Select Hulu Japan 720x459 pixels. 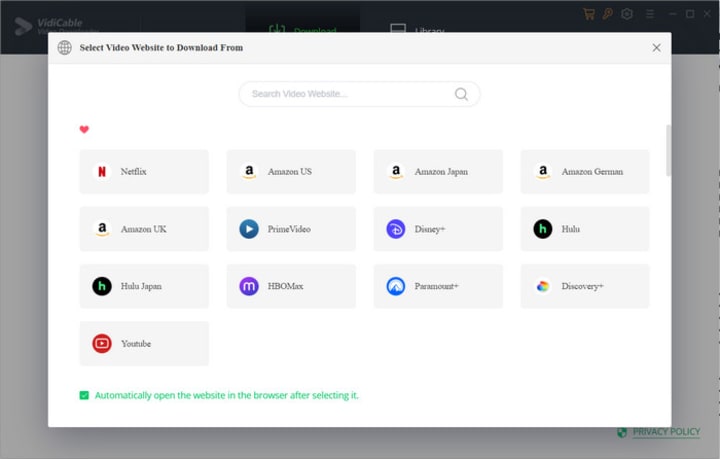pos(144,286)
